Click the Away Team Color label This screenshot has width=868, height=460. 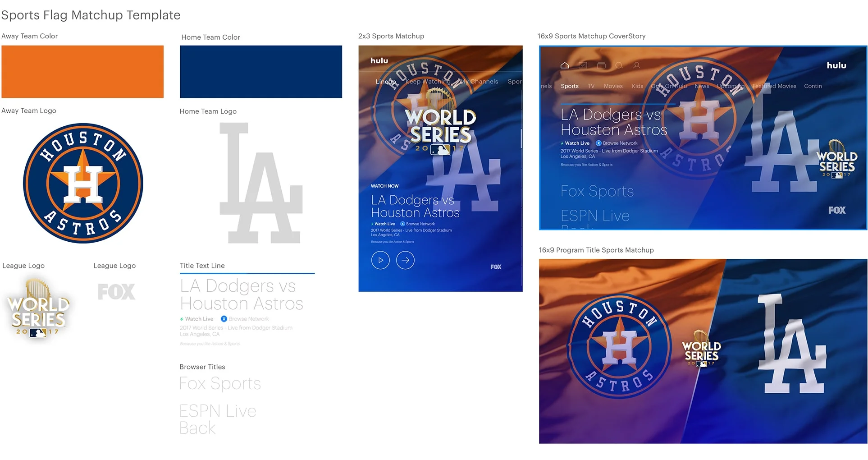30,36
